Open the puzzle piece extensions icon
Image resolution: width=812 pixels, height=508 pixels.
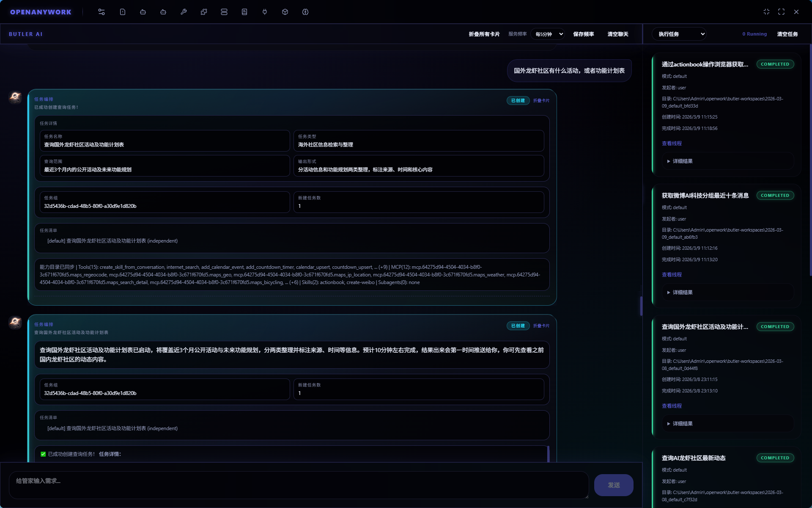[x=204, y=12]
